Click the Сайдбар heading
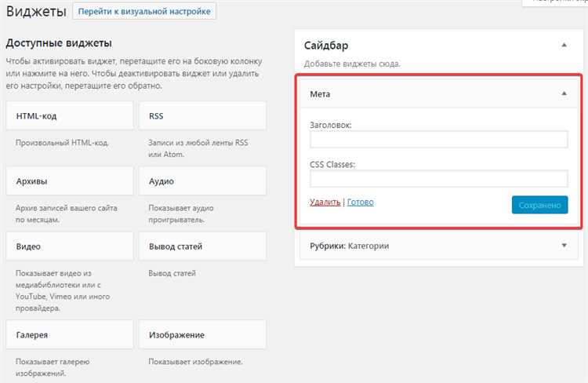The image size is (588, 383). [x=326, y=46]
